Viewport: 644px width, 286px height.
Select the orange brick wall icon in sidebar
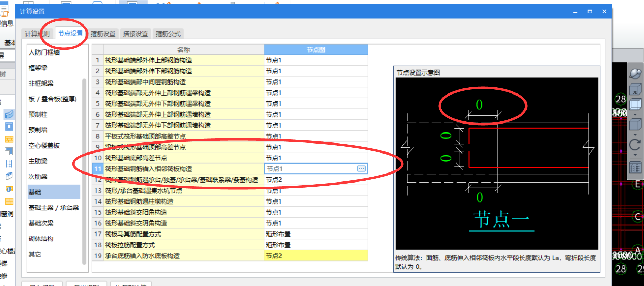click(x=9, y=139)
